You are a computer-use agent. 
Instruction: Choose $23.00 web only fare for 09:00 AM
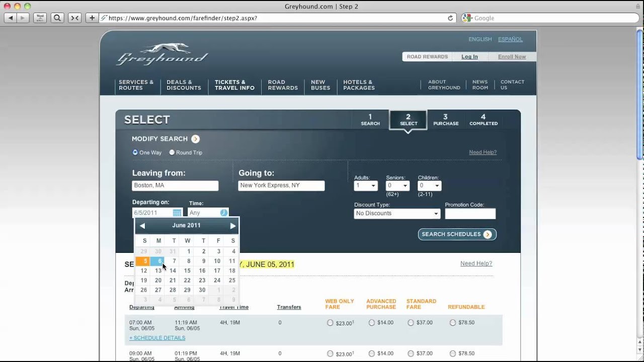coord(330,353)
